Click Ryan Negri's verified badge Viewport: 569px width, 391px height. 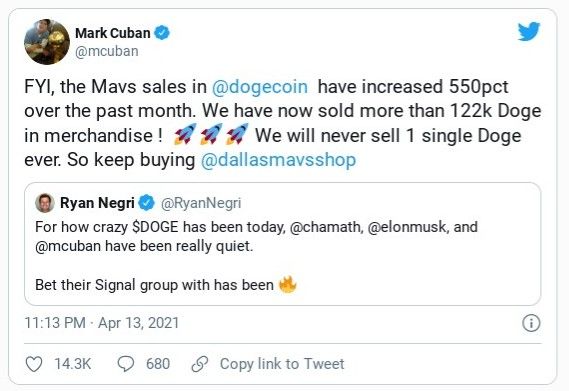147,203
